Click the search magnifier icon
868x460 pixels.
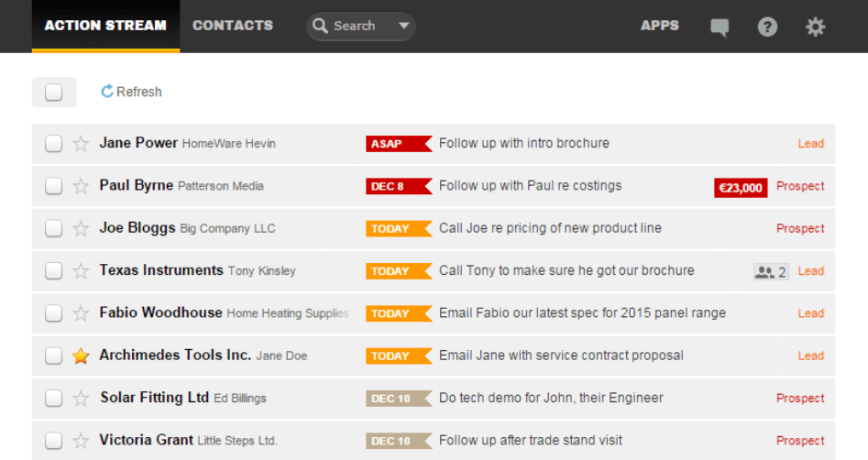(x=320, y=26)
